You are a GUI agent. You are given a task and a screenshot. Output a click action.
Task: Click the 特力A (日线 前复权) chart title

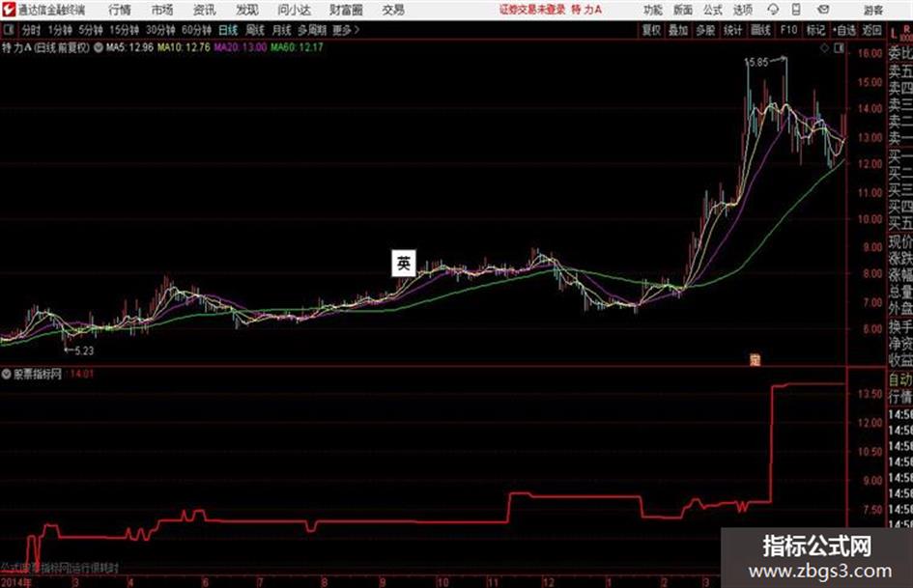point(45,47)
